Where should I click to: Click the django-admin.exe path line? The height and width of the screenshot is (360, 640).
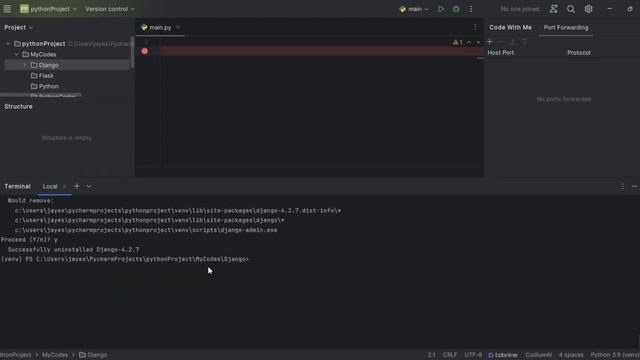coord(146,230)
